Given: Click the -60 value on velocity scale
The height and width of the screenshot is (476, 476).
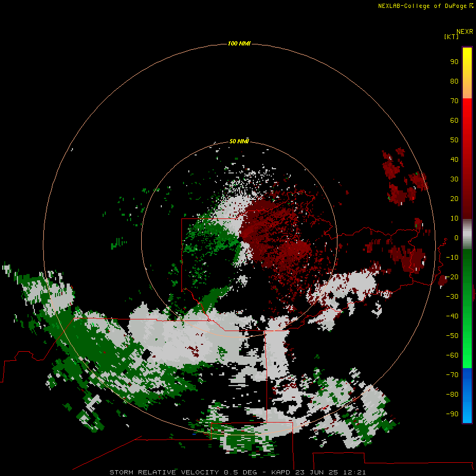Looking at the screenshot, I should click(x=452, y=355).
